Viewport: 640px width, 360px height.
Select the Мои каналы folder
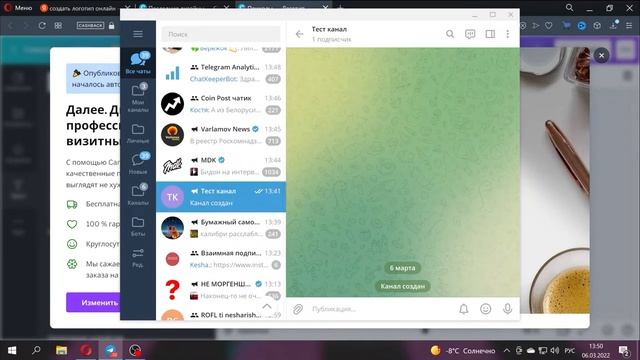138,97
